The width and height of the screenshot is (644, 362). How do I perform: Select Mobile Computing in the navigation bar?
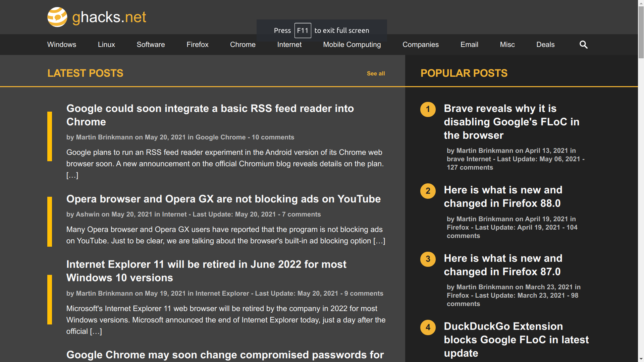352,45
